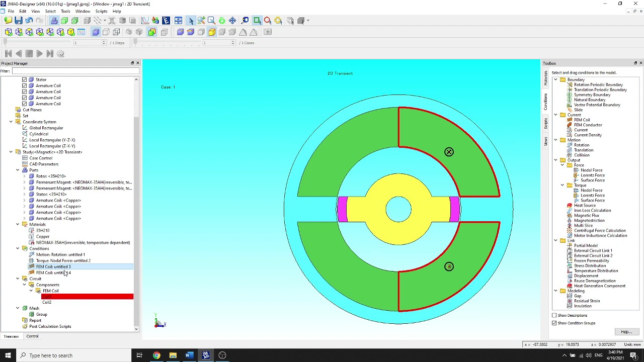Click the Open project folder icon
Screen dimensions: 644x362
[x=8, y=21]
